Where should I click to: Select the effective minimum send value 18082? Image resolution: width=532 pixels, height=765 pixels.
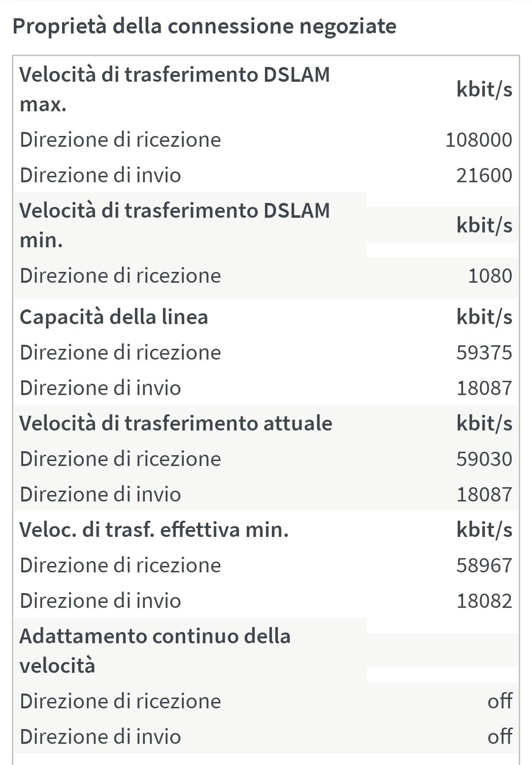click(x=484, y=601)
